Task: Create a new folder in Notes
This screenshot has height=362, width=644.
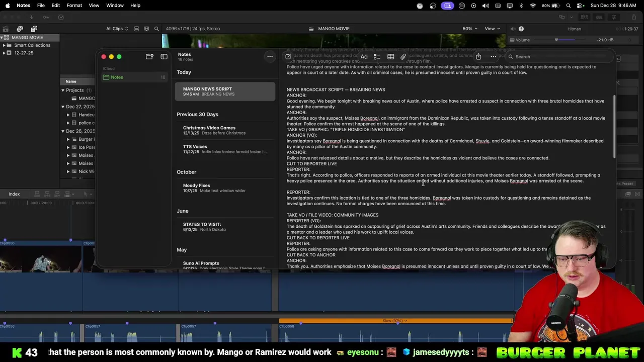Action: pyautogui.click(x=149, y=57)
